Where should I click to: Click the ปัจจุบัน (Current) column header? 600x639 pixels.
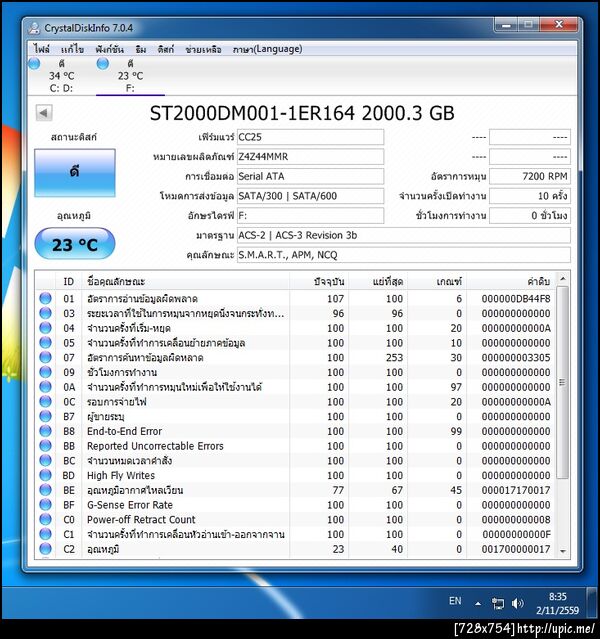(x=319, y=281)
